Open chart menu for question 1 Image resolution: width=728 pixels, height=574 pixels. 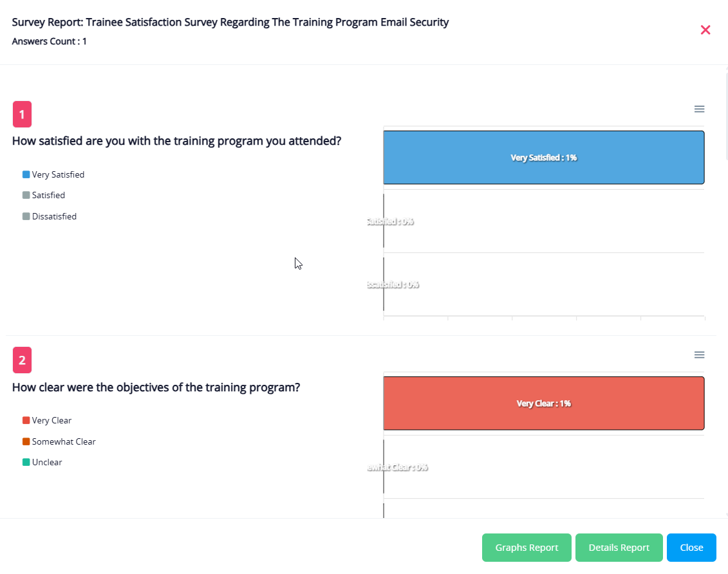point(699,109)
